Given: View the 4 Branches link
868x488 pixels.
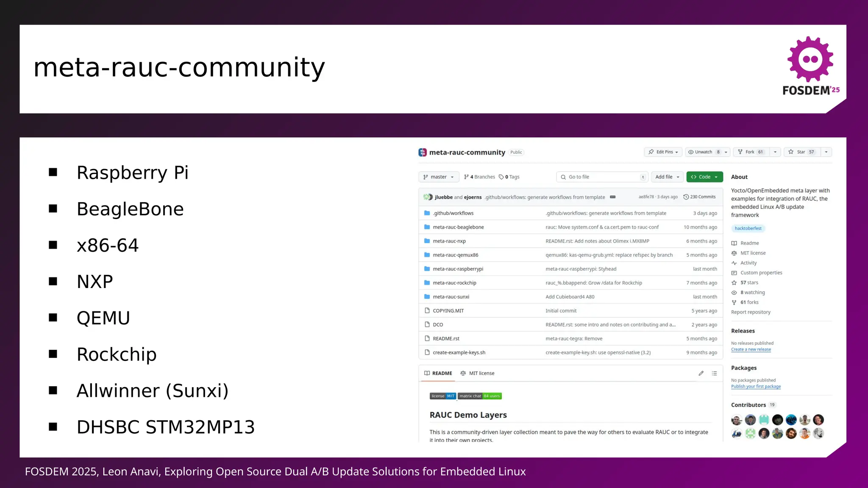Looking at the screenshot, I should tap(479, 177).
